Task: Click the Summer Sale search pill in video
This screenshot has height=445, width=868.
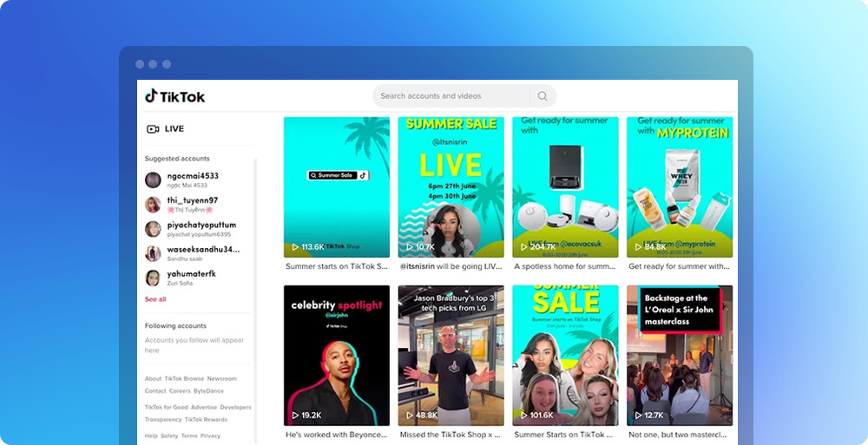Action: tap(338, 175)
